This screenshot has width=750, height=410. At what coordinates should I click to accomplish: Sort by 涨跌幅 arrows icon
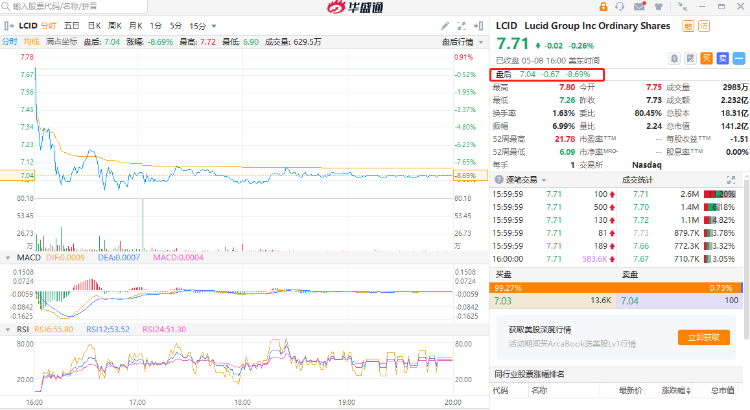[688, 391]
